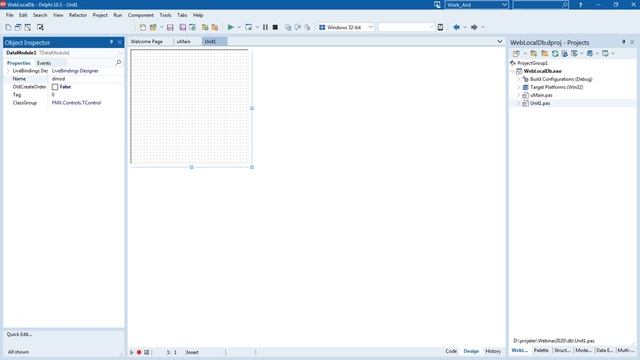The image size is (640, 360).
Task: Open the Palette tab at bottom right
Action: pos(541,350)
